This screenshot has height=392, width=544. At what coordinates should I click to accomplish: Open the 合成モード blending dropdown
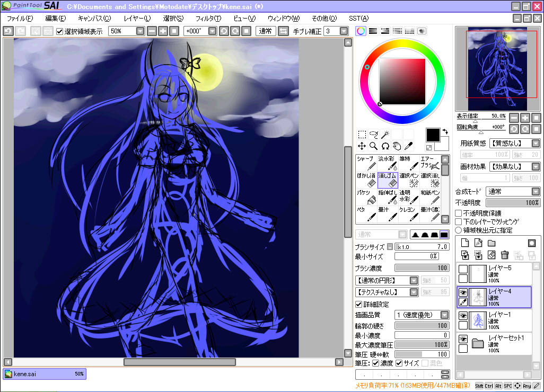[536, 192]
